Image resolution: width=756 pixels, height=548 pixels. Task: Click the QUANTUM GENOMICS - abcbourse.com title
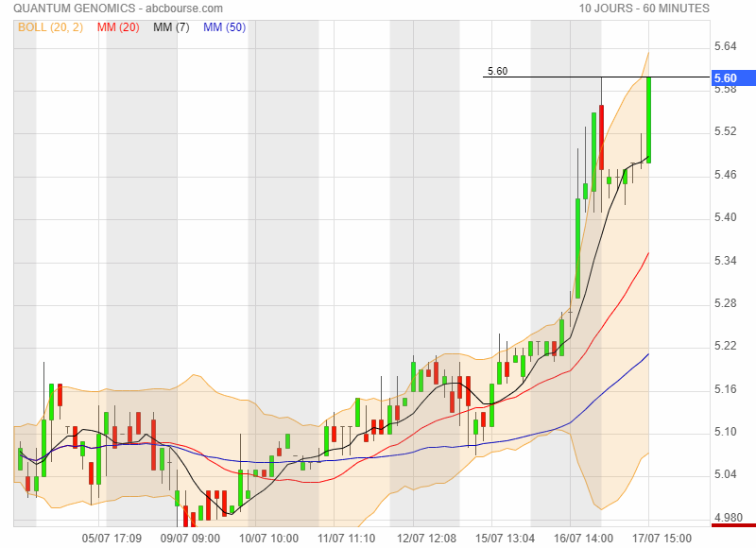click(118, 9)
